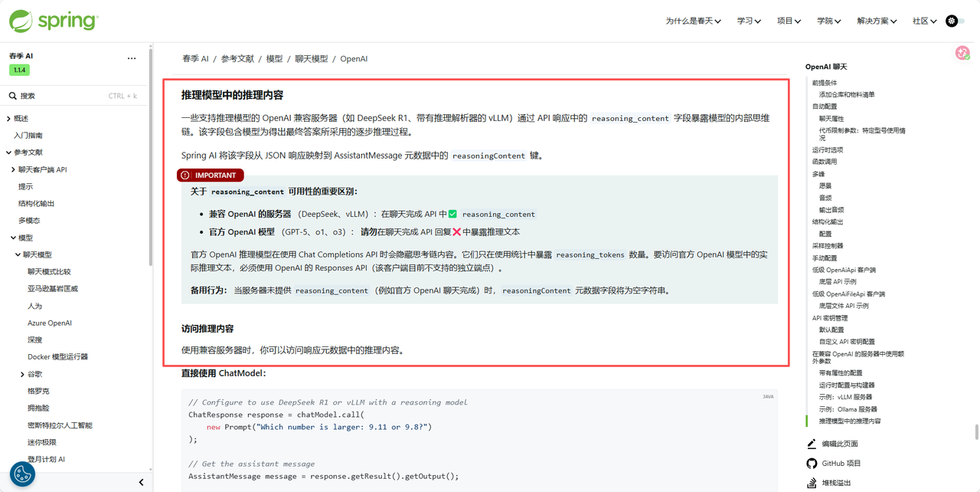Click the 1.1.4 version badge
Screen dimensions: 980x492
(x=19, y=70)
